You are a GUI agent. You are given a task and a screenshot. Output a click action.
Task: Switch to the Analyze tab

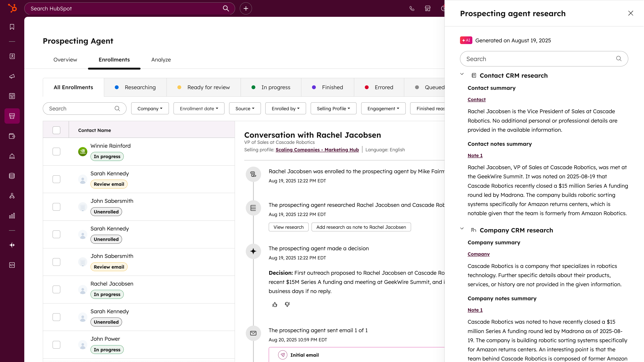(x=161, y=59)
